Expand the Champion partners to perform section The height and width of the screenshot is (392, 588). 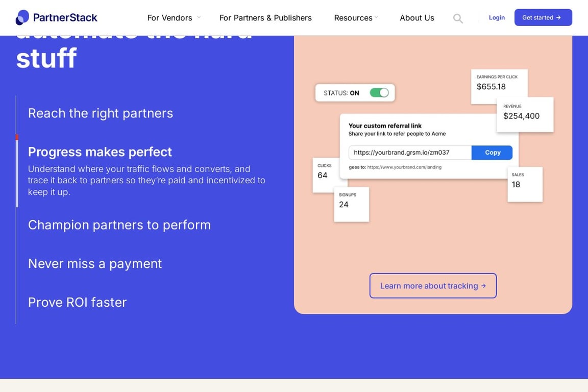[x=119, y=225]
